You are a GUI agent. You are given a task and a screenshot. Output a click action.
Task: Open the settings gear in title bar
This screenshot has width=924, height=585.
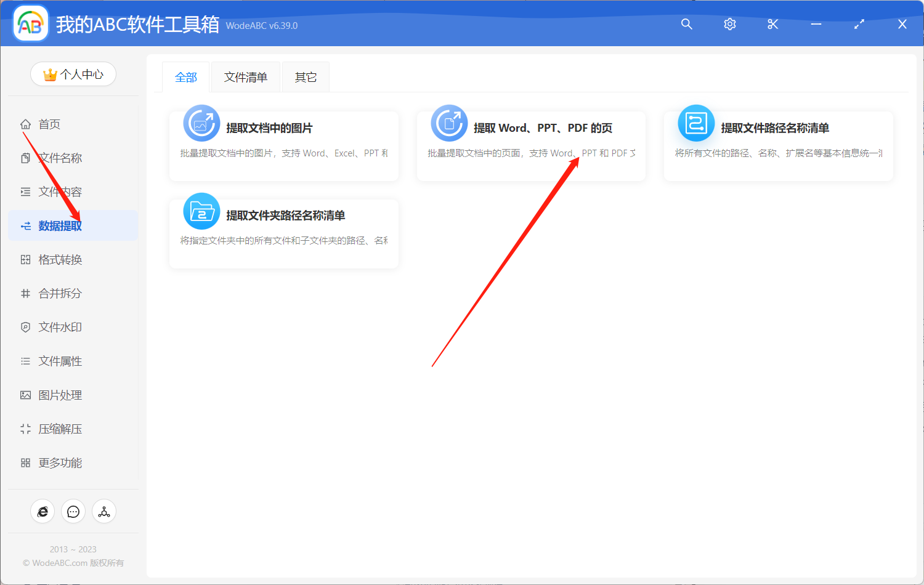coord(729,24)
